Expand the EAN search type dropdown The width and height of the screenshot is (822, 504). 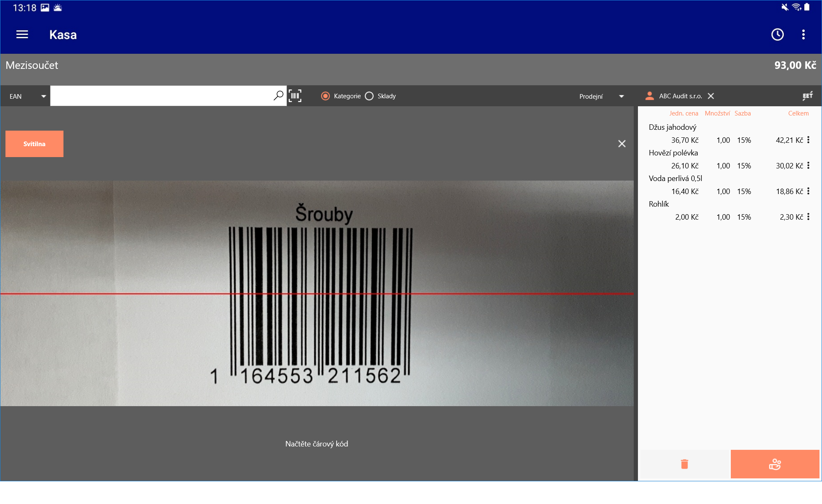pyautogui.click(x=25, y=96)
